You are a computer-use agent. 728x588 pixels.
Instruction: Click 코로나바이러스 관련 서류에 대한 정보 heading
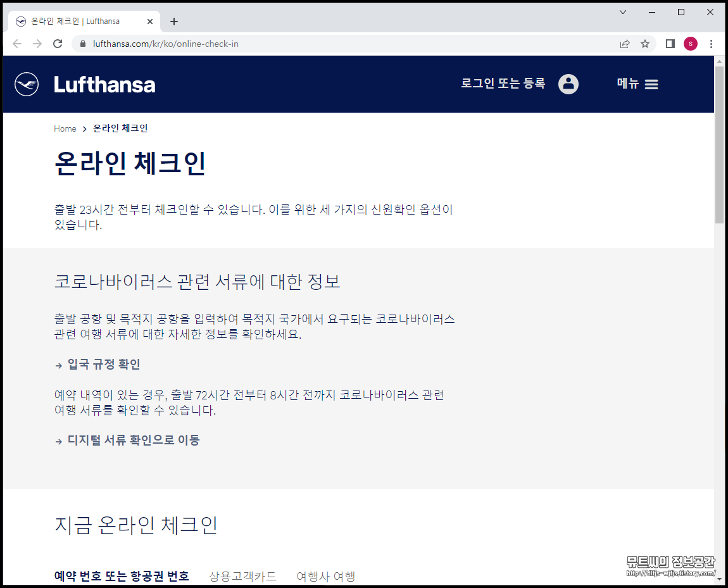198,281
